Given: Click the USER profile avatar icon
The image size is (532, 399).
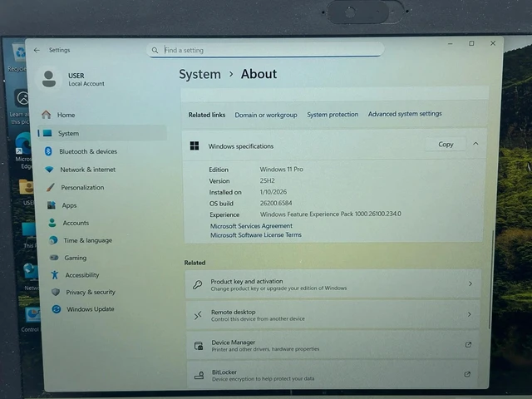Looking at the screenshot, I should coord(49,79).
